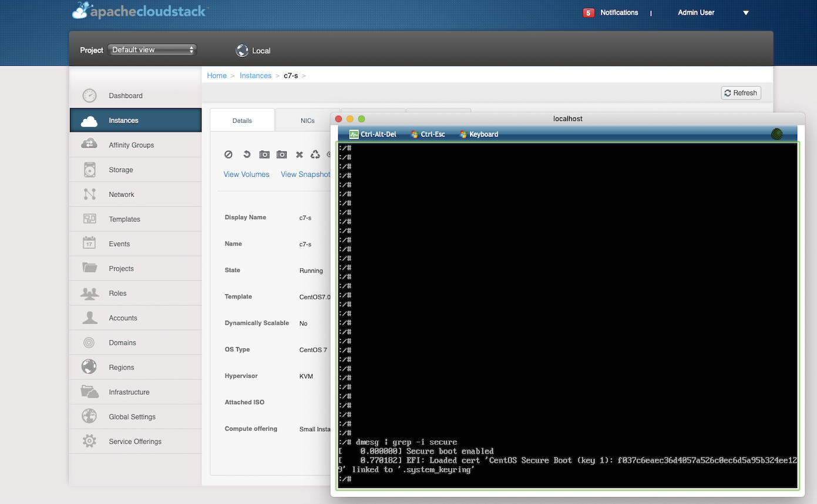Open the Infrastructure sidebar icon

click(x=89, y=392)
